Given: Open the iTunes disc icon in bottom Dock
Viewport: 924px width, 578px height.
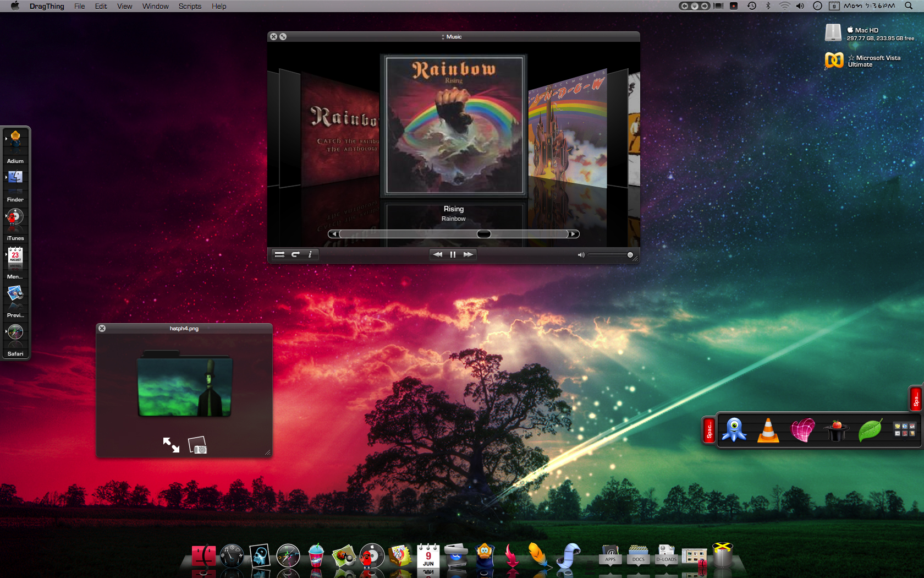Looking at the screenshot, I should click(x=372, y=556).
